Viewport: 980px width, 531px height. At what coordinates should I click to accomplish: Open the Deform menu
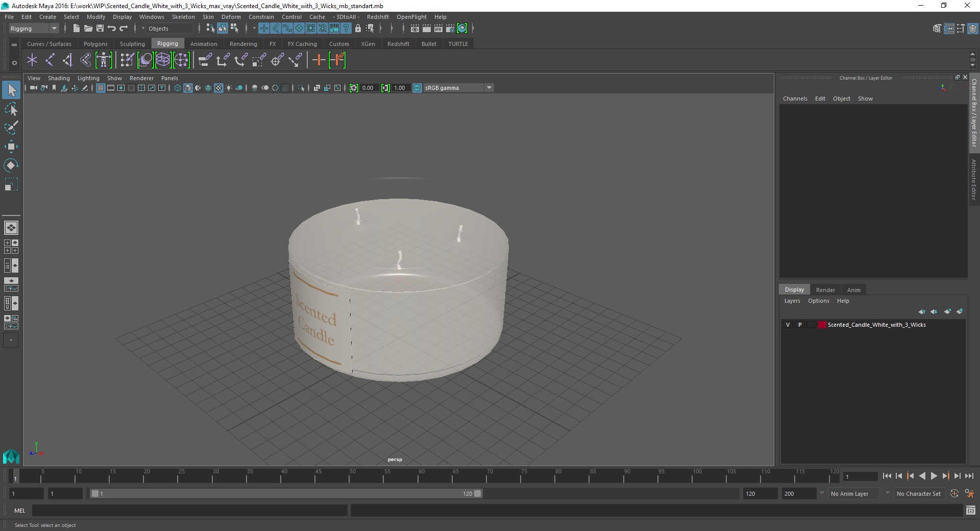(231, 17)
